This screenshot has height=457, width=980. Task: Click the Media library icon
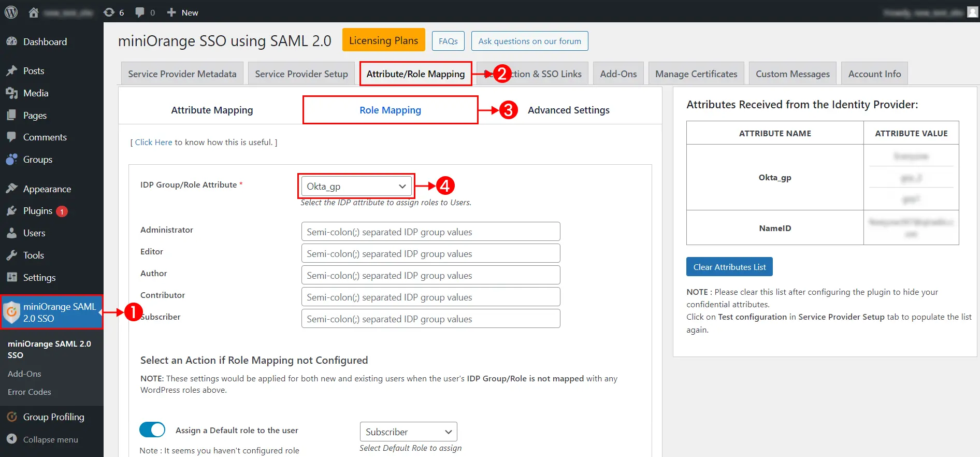[12, 93]
